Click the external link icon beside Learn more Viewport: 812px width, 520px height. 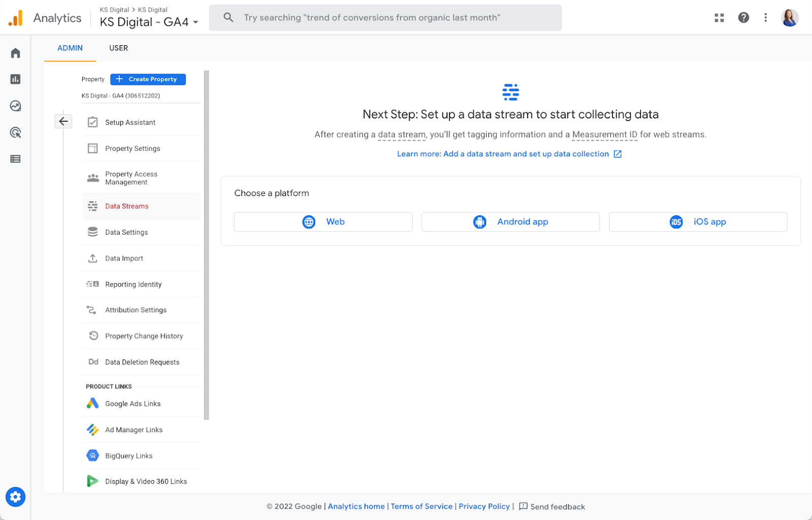coord(618,154)
